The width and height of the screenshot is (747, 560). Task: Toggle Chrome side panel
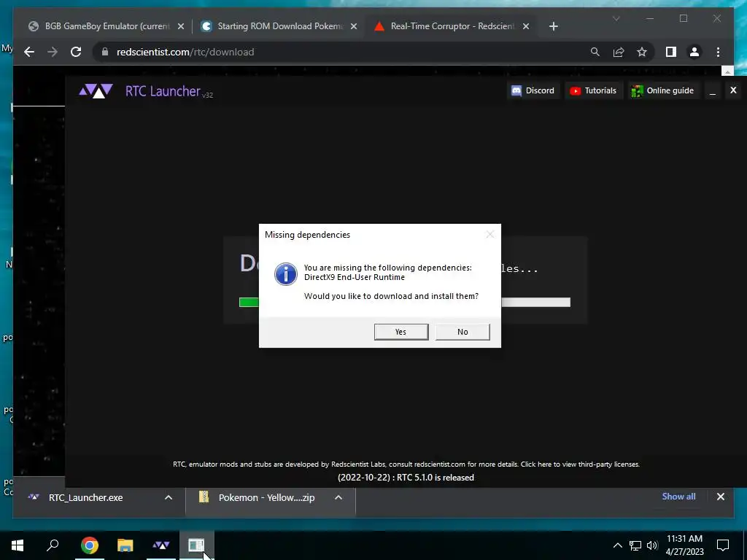[x=671, y=52]
